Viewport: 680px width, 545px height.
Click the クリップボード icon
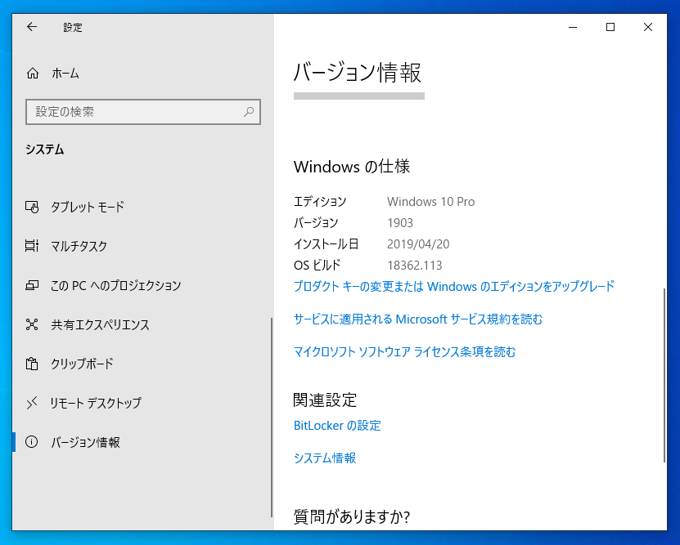click(32, 363)
